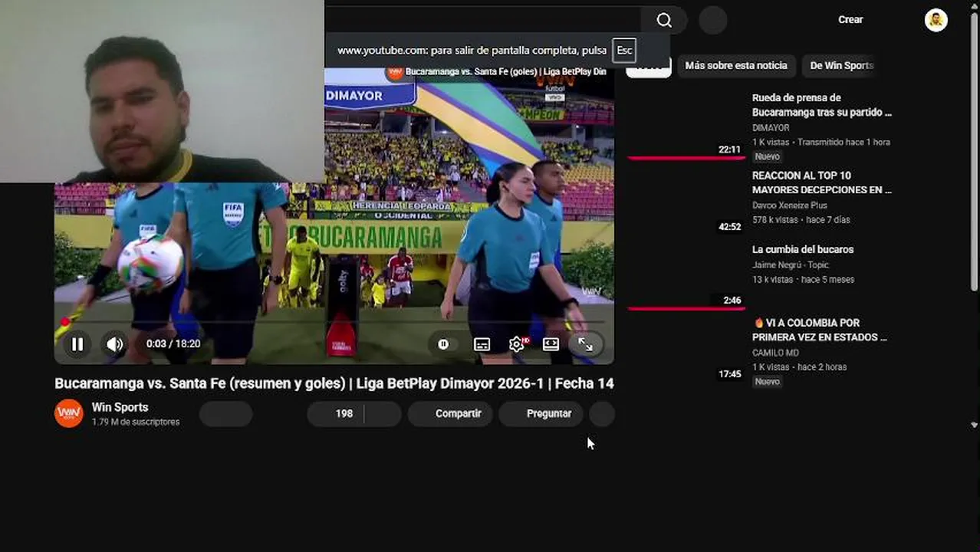Click the Bucaramanga vs. Santa Fe video title below player

pyautogui.click(x=334, y=383)
